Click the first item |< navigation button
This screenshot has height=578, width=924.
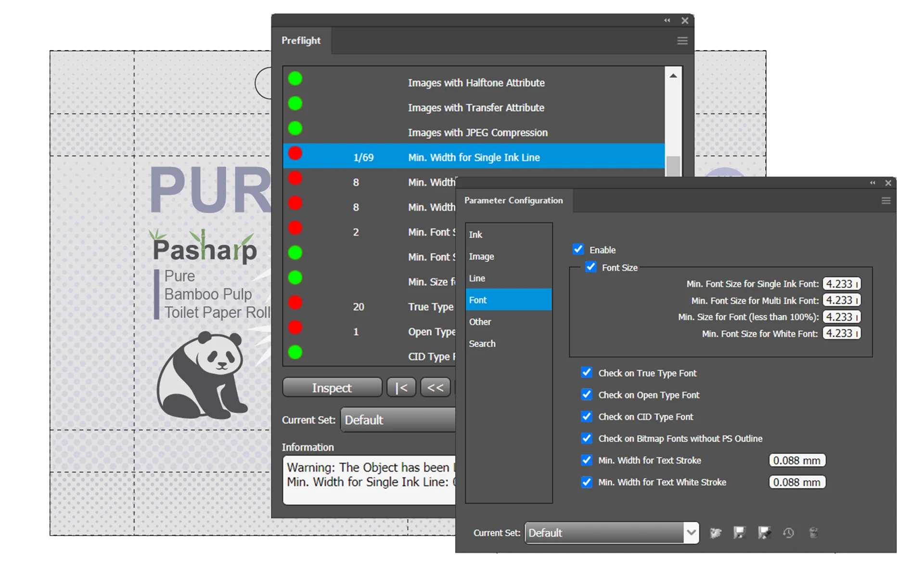coord(401,387)
